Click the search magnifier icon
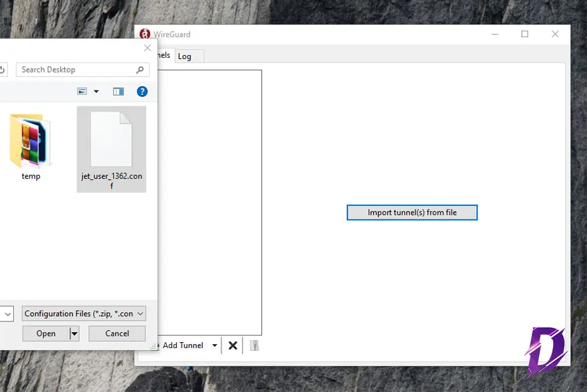 tap(140, 70)
